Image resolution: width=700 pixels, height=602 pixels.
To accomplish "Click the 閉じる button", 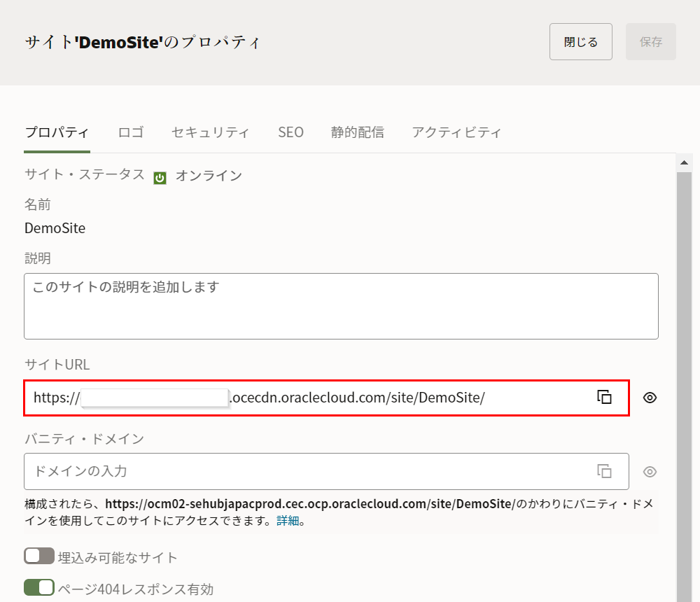I will tap(581, 41).
